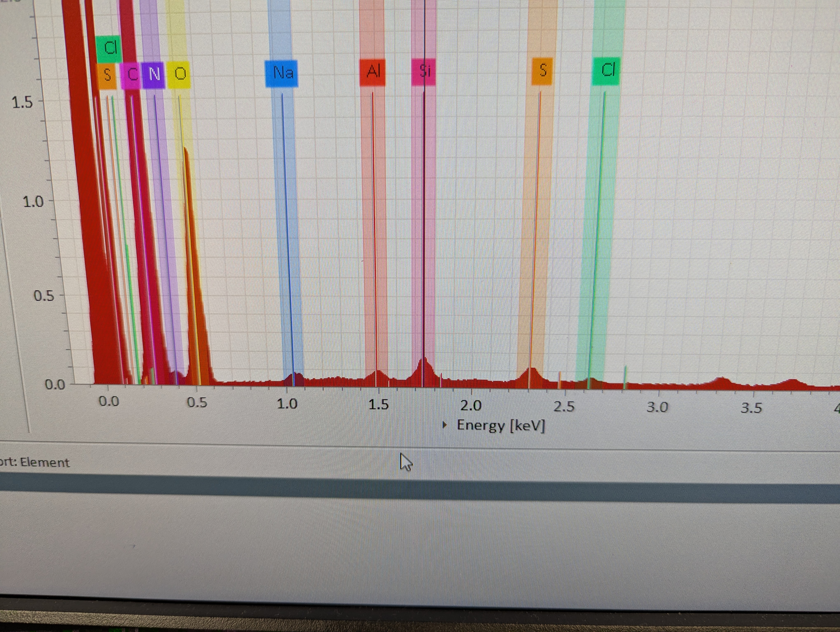Click the 1.5 value on the y-axis
This screenshot has width=840, height=632.
click(22, 103)
